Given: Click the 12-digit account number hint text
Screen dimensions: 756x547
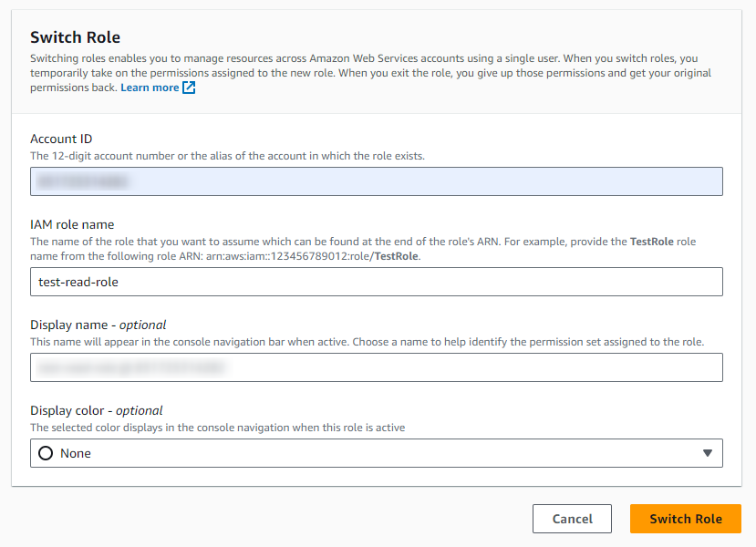Looking at the screenshot, I should [227, 156].
